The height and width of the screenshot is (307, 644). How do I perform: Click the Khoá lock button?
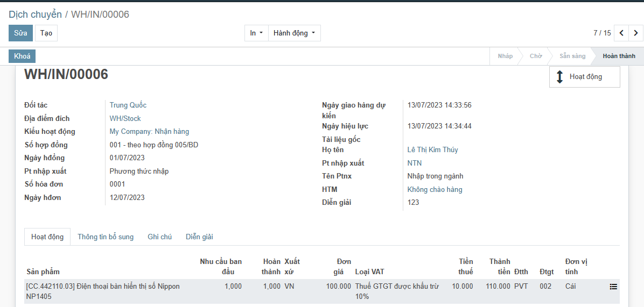point(22,56)
